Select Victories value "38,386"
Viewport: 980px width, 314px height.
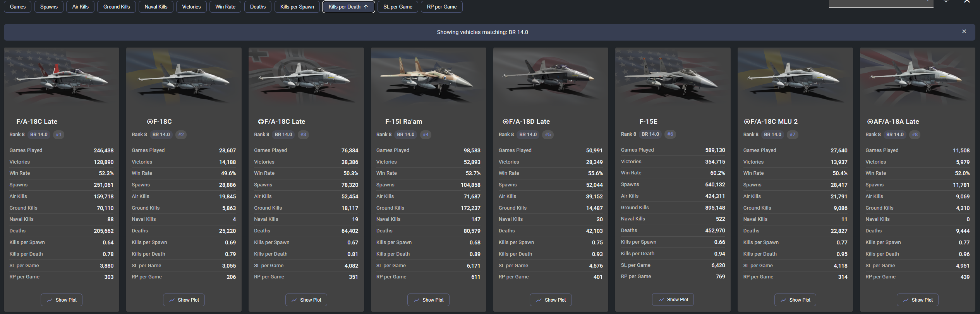point(350,162)
